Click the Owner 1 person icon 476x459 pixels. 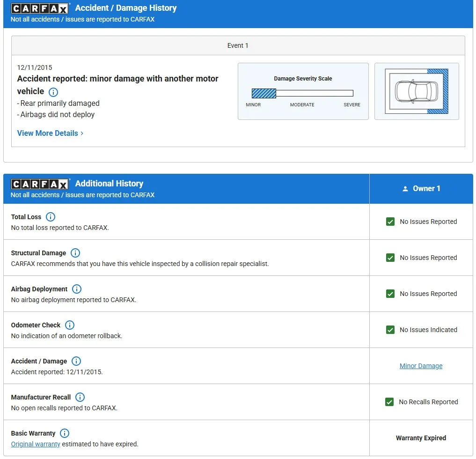tap(405, 189)
